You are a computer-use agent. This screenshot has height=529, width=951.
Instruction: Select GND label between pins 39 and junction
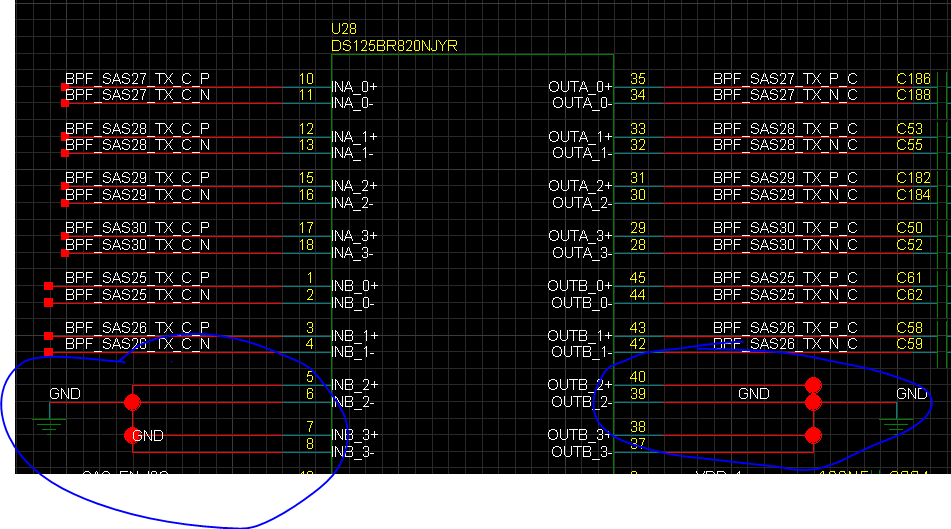point(753,394)
